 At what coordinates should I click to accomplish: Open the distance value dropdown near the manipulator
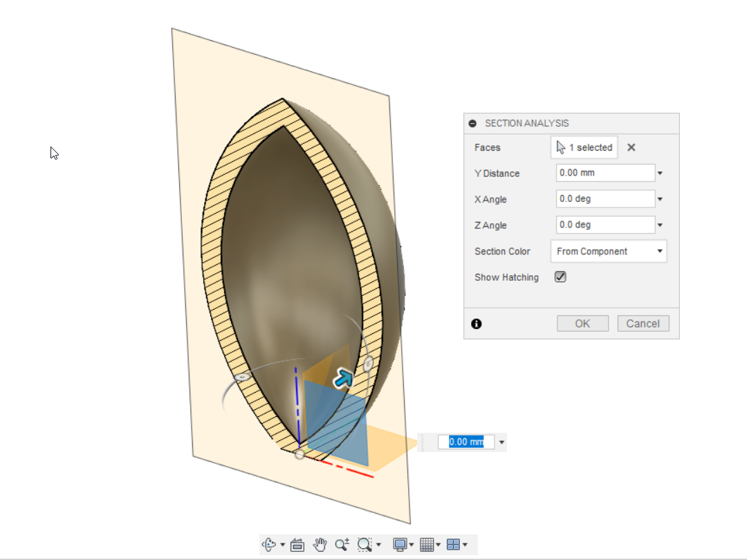[x=501, y=442]
